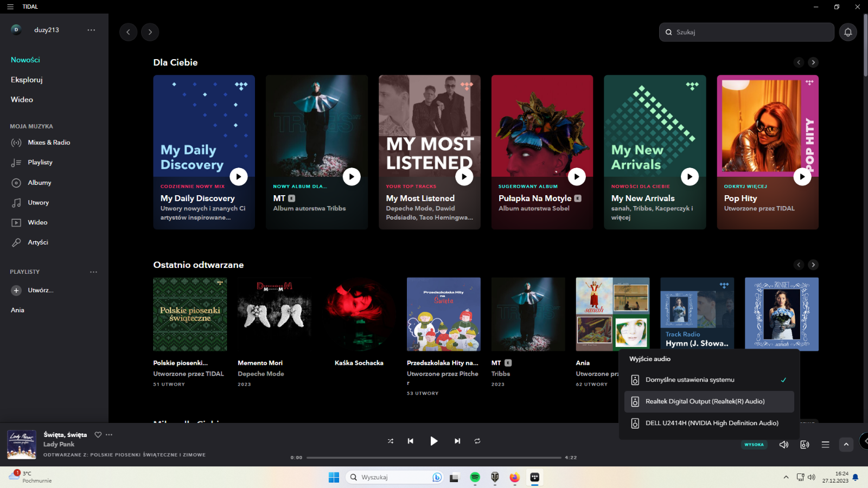This screenshot has width=868, height=488.
Task: Open duzy213 profile
Action: [x=47, y=30]
